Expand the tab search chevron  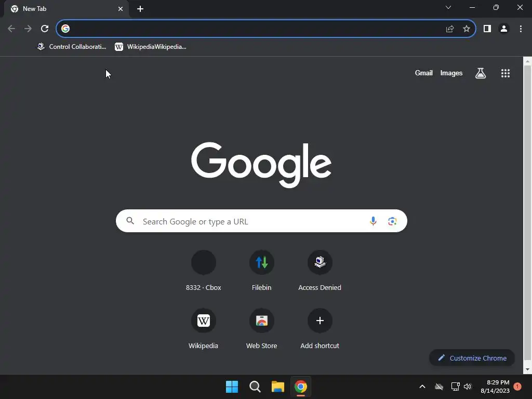click(x=448, y=7)
